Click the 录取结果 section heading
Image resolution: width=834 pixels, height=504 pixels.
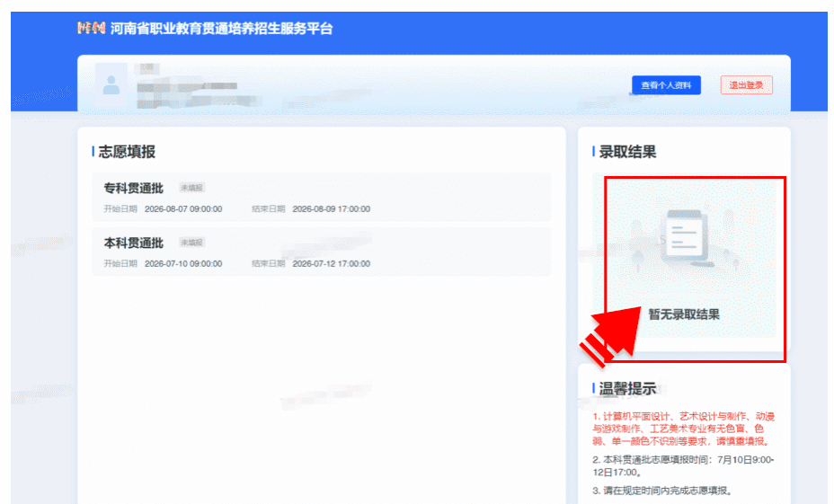[627, 152]
